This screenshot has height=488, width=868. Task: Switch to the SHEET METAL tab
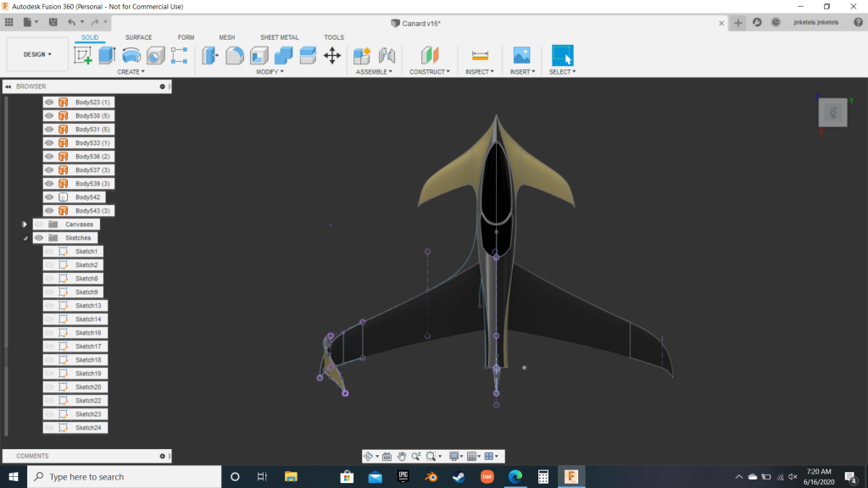coord(279,37)
